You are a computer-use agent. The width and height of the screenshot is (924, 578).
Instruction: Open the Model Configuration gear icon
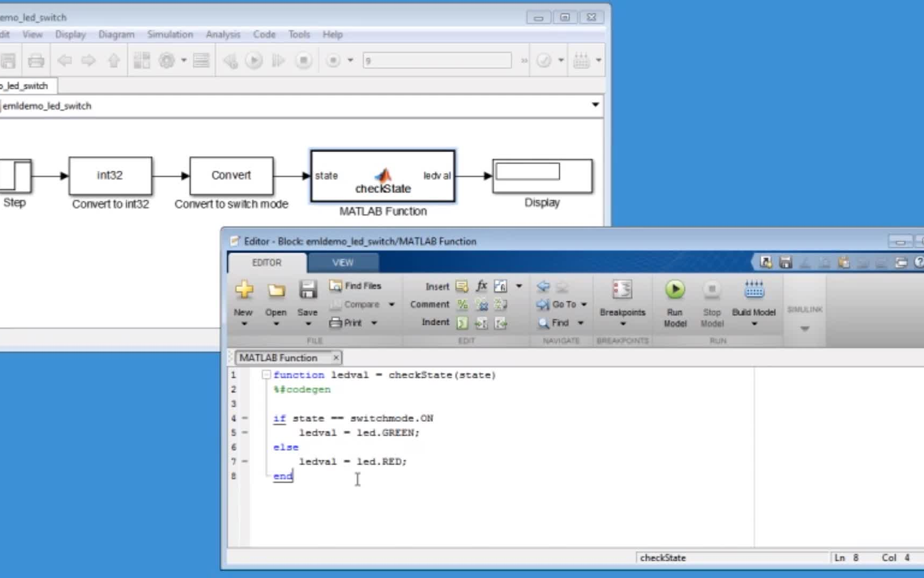(167, 60)
